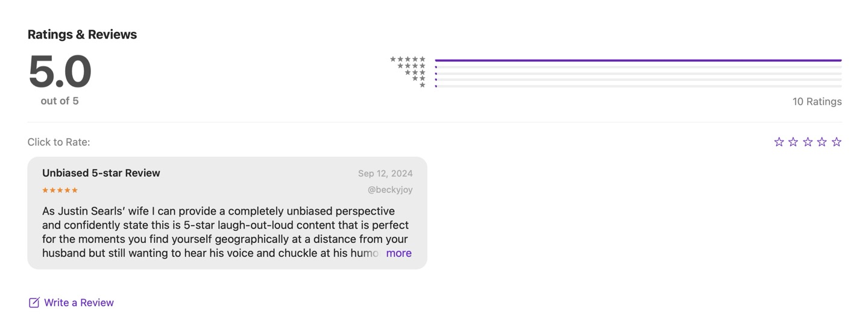Rate two stars using the second star
This screenshot has height=331, width=868.
point(793,142)
